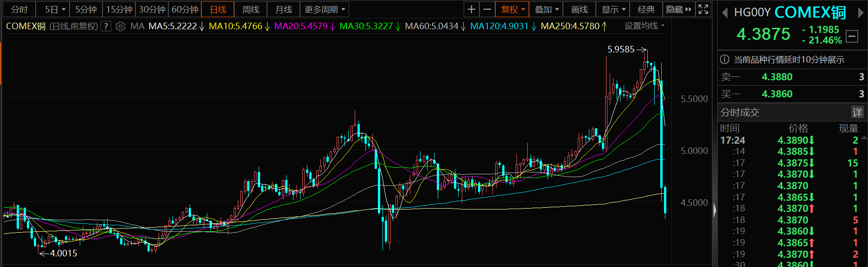Click the delayed quote info icon
The width and height of the screenshot is (868, 267).
pyautogui.click(x=724, y=59)
